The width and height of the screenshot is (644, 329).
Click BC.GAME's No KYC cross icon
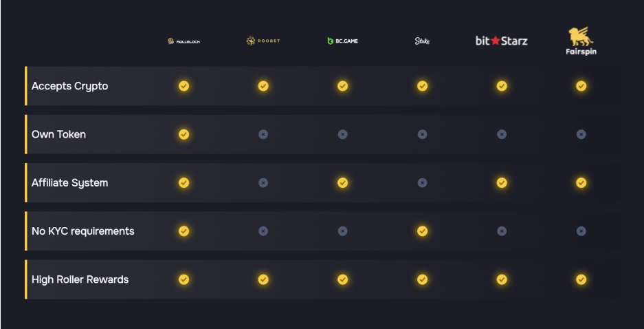coord(342,231)
